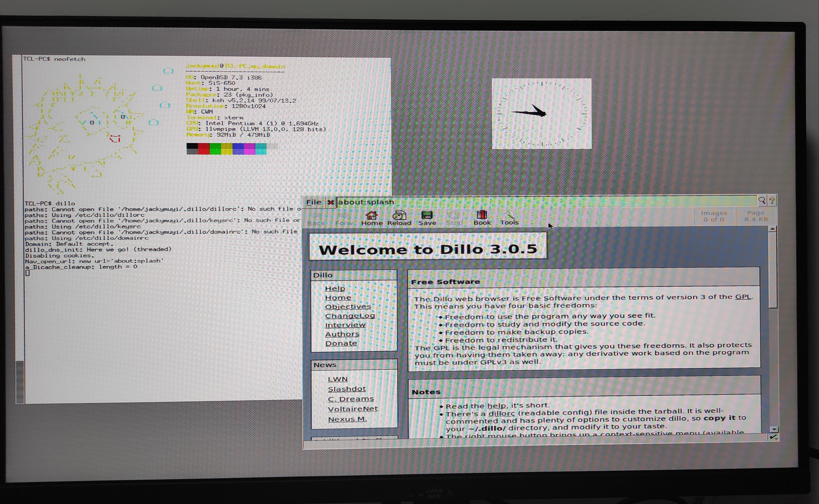Viewport: 819px width, 504px height.
Task: Clear the URL with the red X
Action: 330,202
